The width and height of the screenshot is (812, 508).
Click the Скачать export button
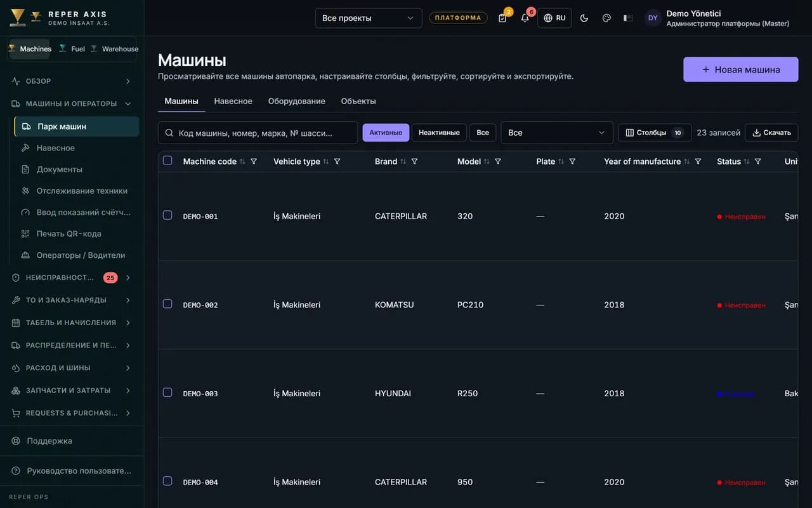coord(771,133)
